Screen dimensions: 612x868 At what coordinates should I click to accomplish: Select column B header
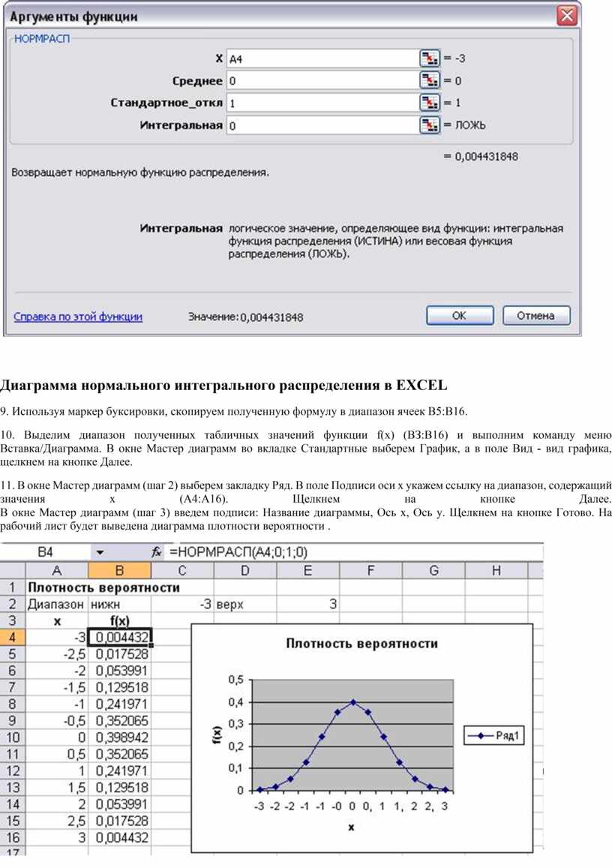pyautogui.click(x=119, y=571)
